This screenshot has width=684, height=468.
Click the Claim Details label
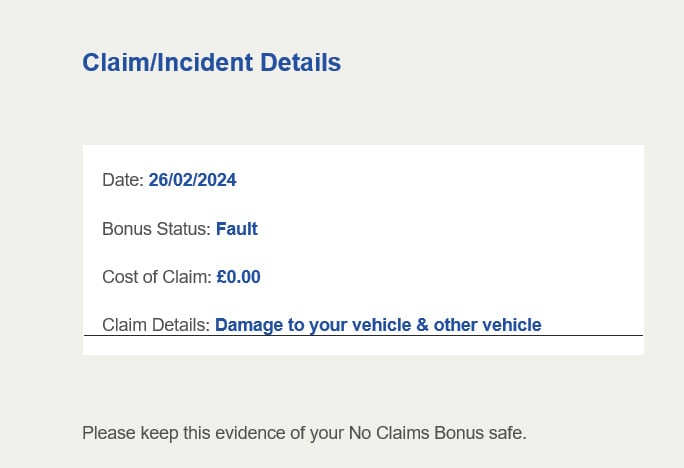155,325
